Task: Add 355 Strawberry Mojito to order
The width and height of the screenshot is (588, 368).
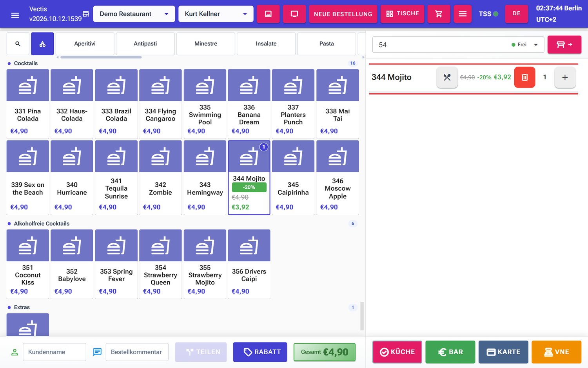Action: (205, 264)
